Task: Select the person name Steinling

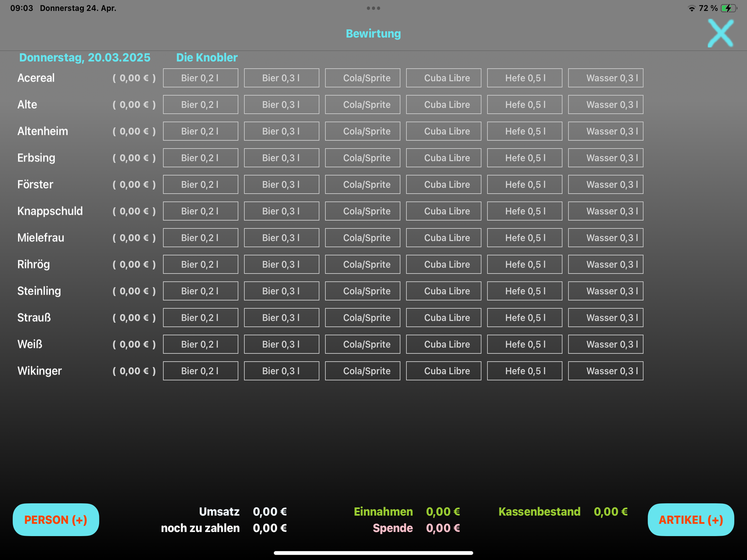Action: coord(39,291)
